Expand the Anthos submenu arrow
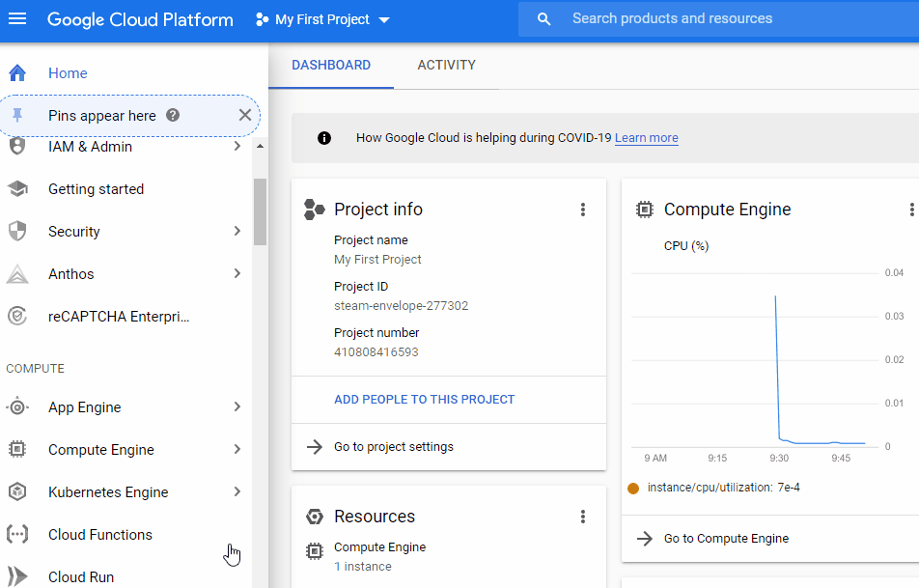The width and height of the screenshot is (919, 588). [237, 273]
